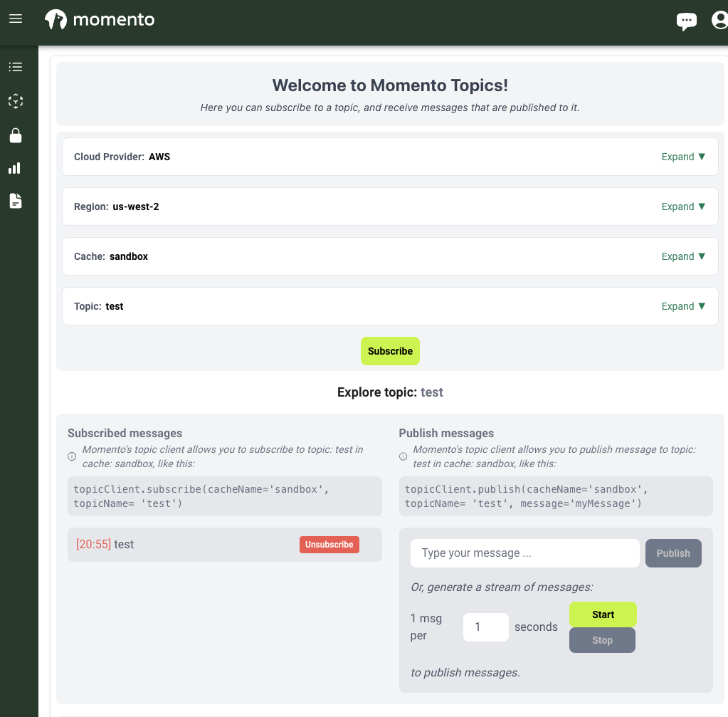The width and height of the screenshot is (728, 717).
Task: Click the seconds interval input
Action: tap(485, 627)
